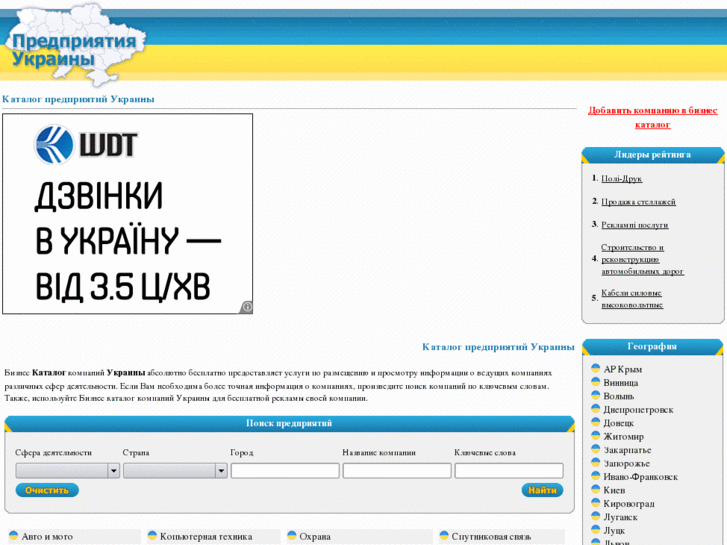Click the flag icon beside Донецк
This screenshot has width=727, height=545.
click(596, 422)
